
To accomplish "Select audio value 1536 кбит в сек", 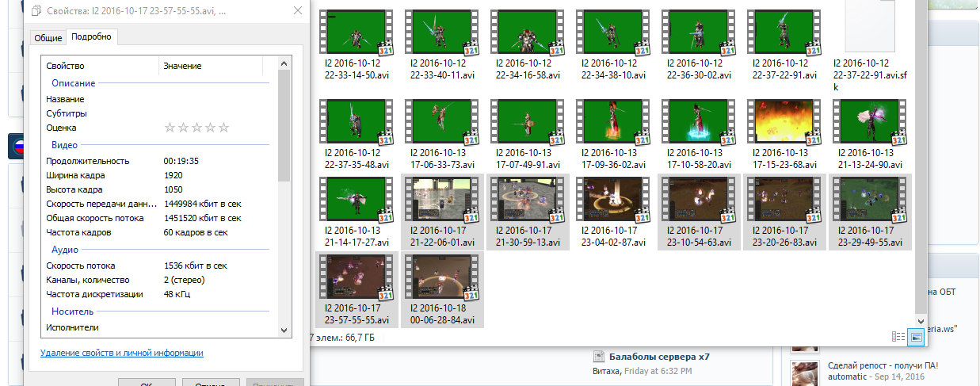I will click(195, 266).
